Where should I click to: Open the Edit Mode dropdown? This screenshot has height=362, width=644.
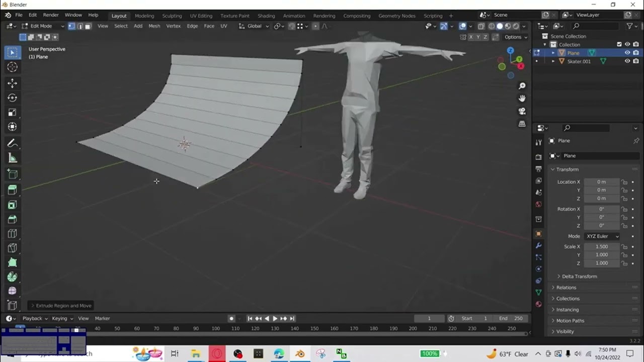click(x=43, y=26)
